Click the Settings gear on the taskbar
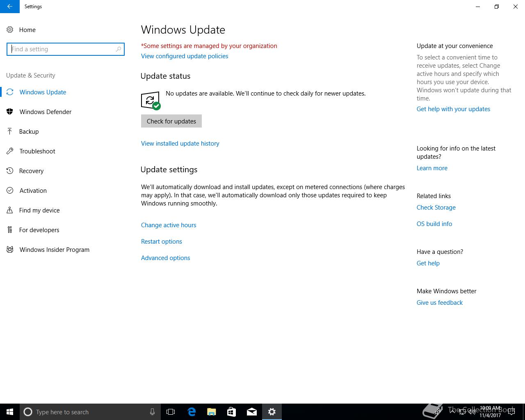525x420 pixels. (x=272, y=412)
